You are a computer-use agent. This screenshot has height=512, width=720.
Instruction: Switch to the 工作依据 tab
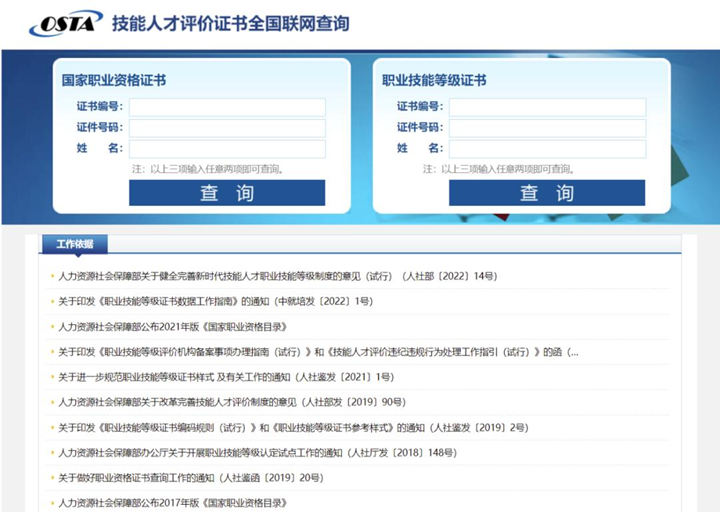(74, 244)
